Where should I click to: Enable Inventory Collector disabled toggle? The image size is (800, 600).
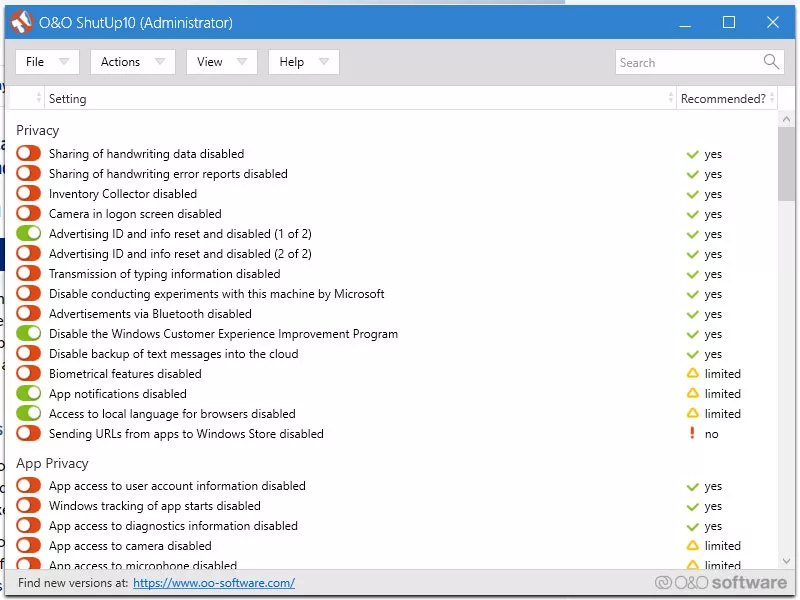(28, 193)
